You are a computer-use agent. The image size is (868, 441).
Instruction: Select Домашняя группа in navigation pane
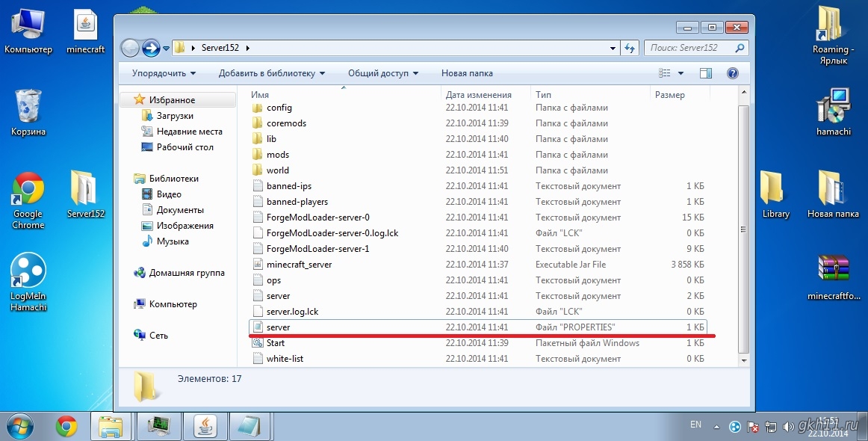click(187, 273)
